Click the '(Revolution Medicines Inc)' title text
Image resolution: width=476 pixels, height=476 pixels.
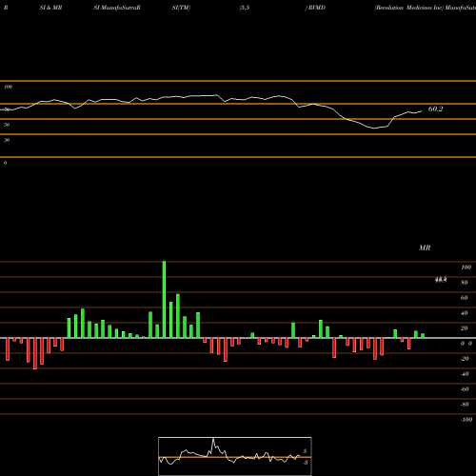click(x=409, y=8)
